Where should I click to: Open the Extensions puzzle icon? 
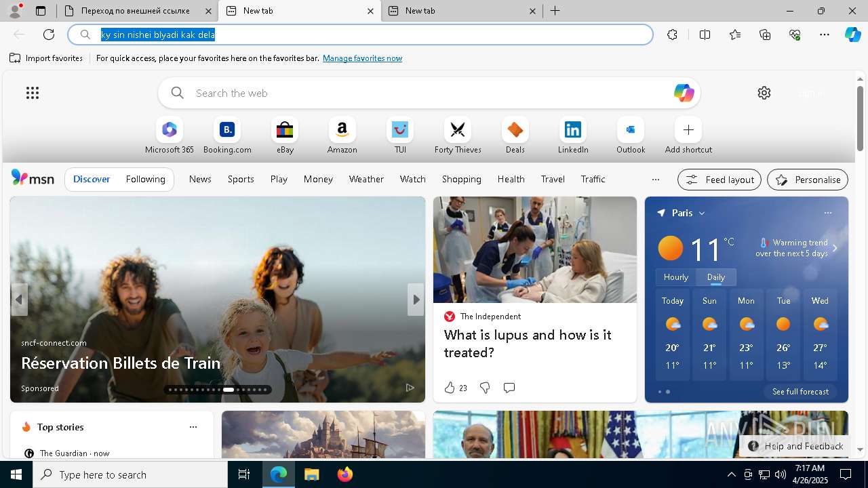(x=672, y=35)
